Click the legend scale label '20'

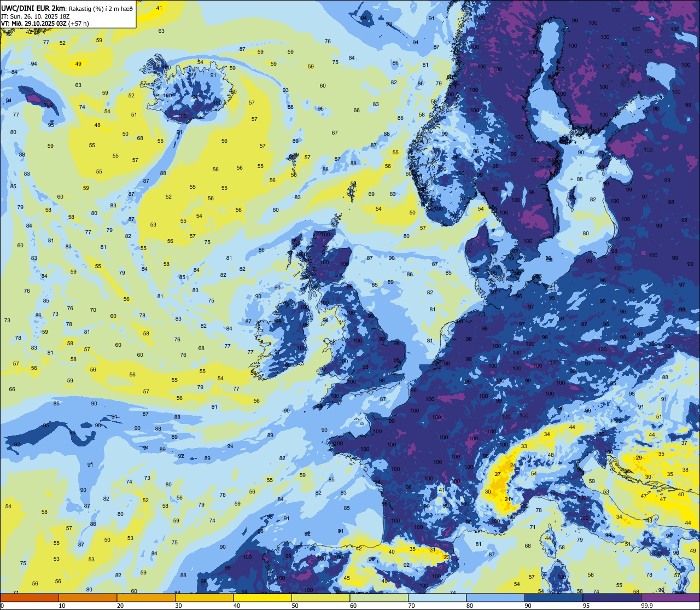pos(120,606)
